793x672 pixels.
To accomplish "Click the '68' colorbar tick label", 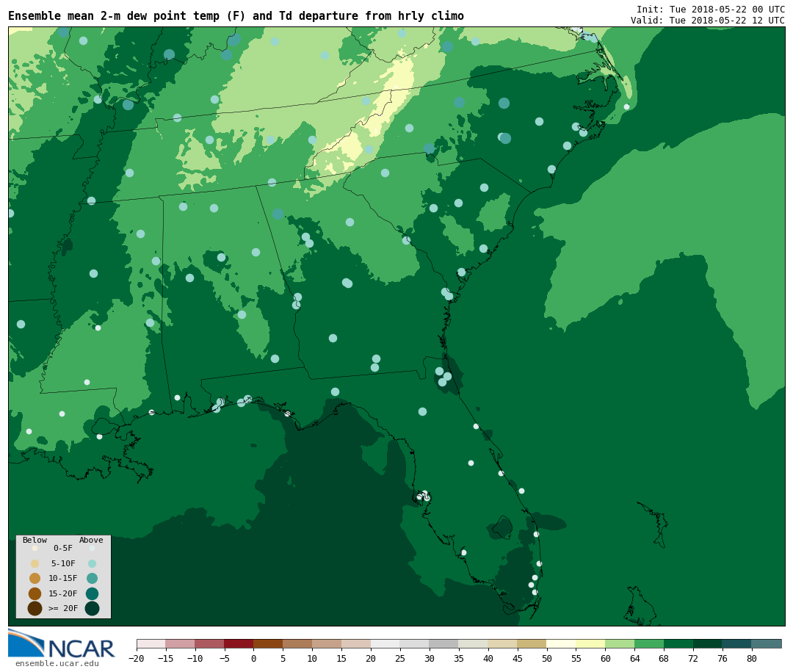I will pyautogui.click(x=664, y=658).
